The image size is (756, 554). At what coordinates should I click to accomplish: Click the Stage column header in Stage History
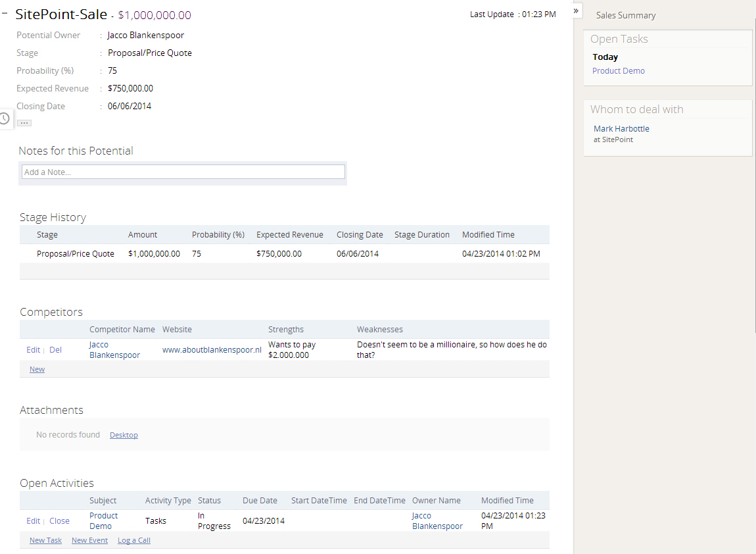pyautogui.click(x=47, y=234)
